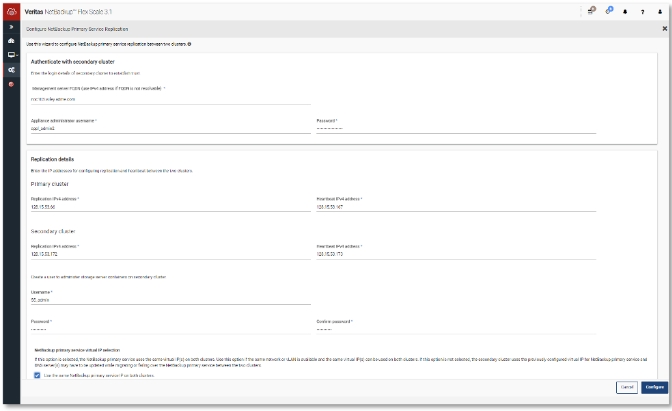The width and height of the screenshot is (672, 411).
Task: Open the tasks icon with badge
Action: tap(590, 10)
